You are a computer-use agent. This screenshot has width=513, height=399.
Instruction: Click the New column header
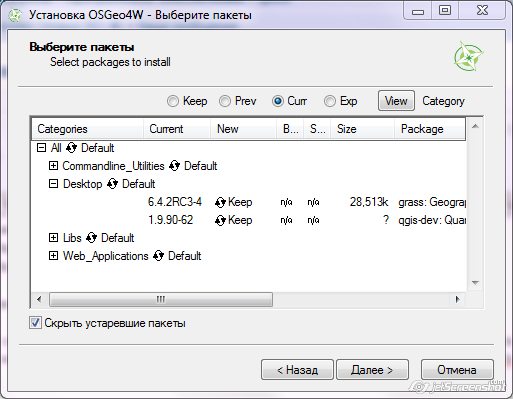pos(244,129)
